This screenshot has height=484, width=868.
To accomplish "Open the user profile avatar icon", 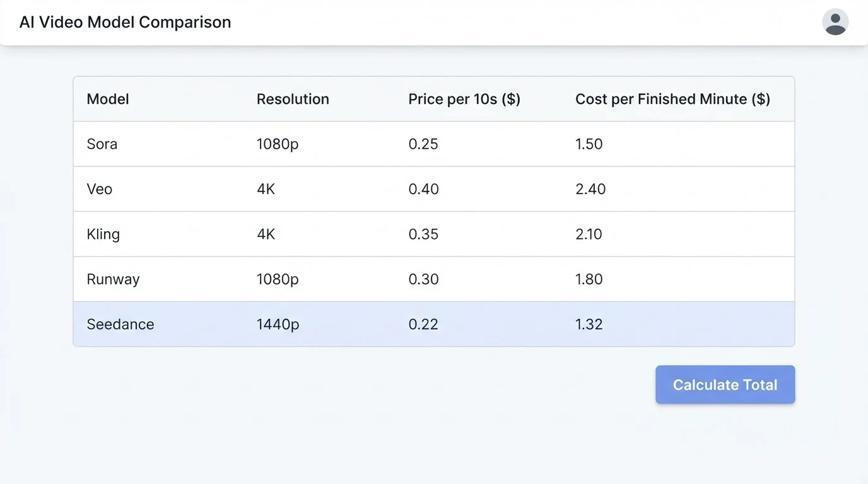I will tap(835, 22).
